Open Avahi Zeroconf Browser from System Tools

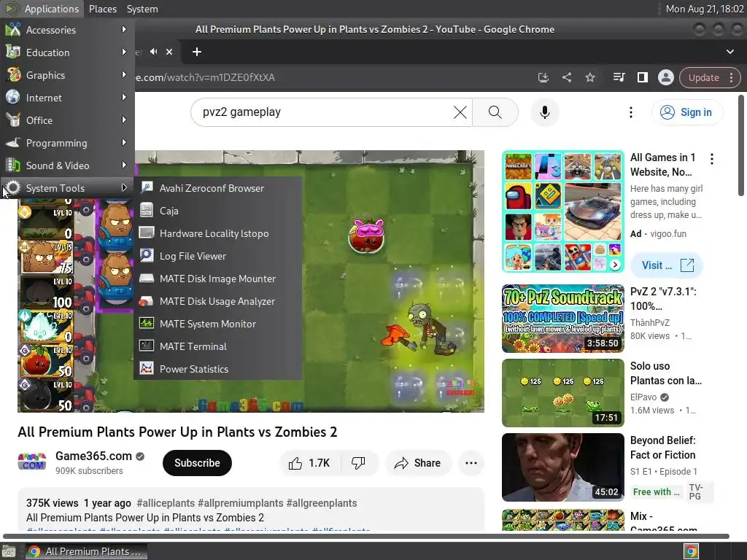[x=217, y=188]
